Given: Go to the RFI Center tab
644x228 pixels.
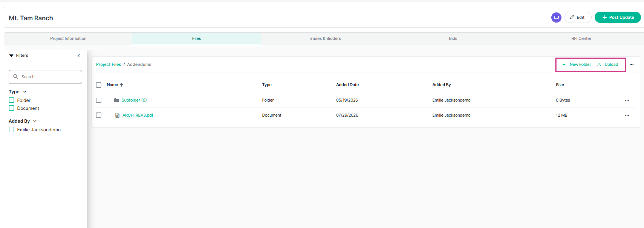Looking at the screenshot, I should click(581, 39).
